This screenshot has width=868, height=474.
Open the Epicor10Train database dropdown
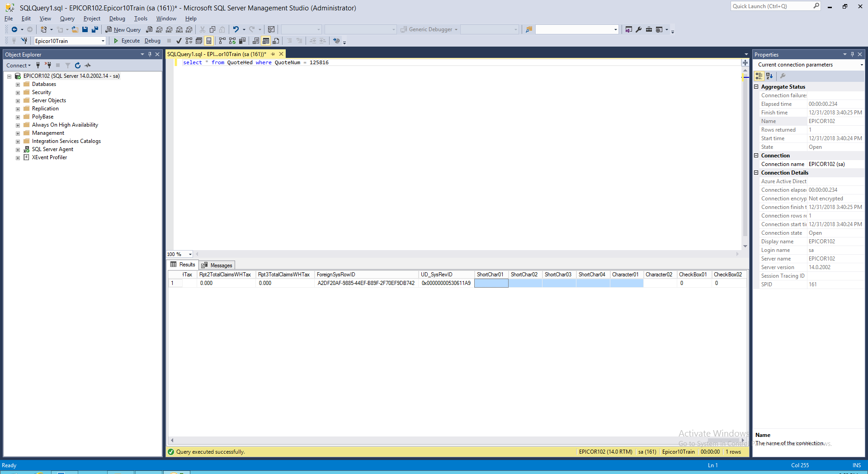103,41
